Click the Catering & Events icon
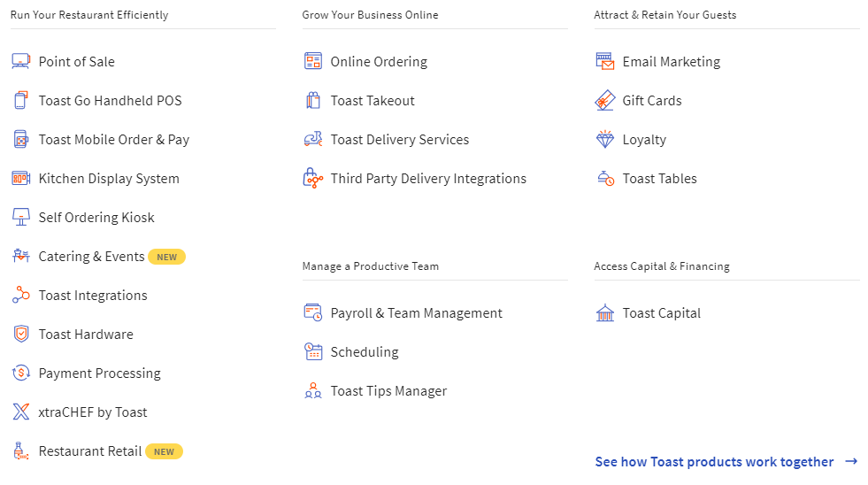868x485 pixels. 21,256
